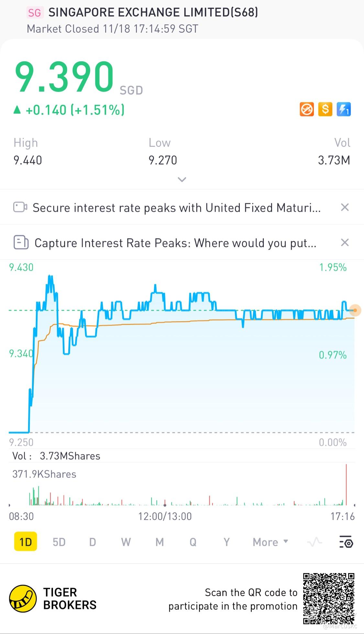The image size is (364, 634).
Task: Switch to the W weekly chart tab
Action: coord(126,542)
